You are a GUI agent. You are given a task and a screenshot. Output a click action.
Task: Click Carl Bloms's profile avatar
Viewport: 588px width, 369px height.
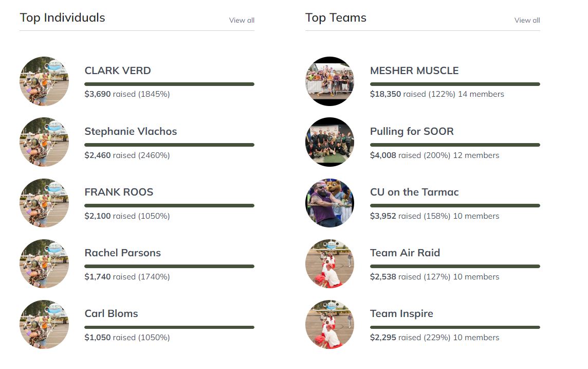44,324
